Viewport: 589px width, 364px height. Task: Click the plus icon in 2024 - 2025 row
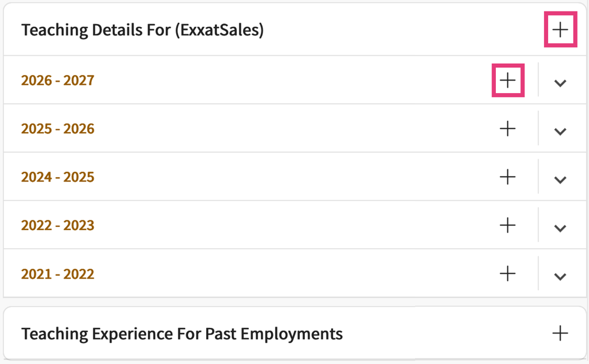tap(508, 177)
